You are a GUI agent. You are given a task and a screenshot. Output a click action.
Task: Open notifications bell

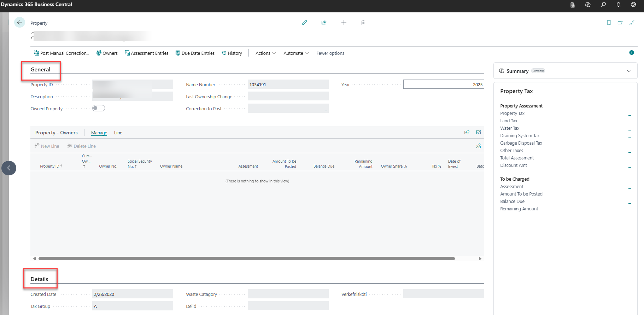[619, 5]
